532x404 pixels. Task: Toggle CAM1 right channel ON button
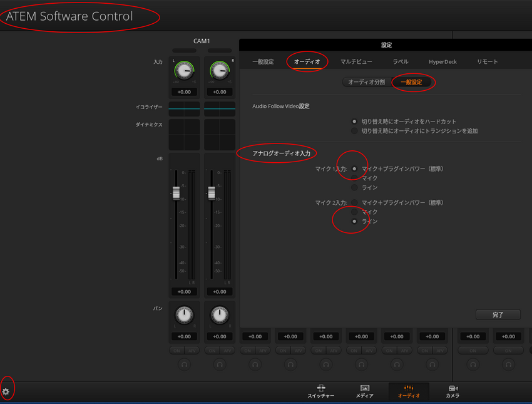(212, 350)
